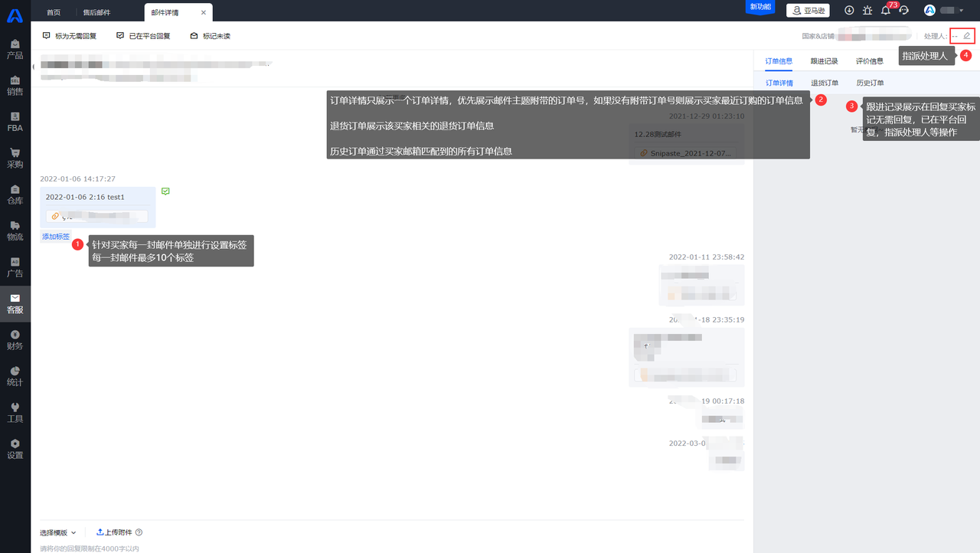Select the 历史订单 sub-tab

tap(870, 83)
